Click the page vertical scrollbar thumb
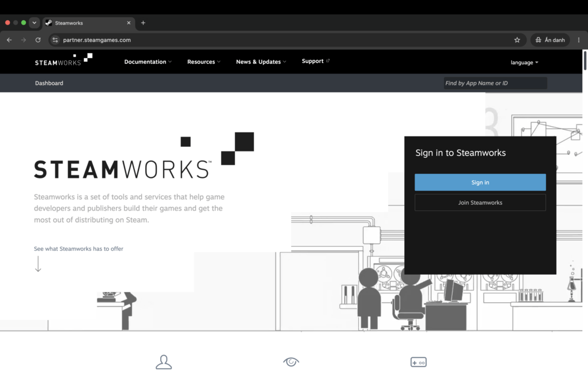This screenshot has height=382, width=588. click(x=585, y=60)
